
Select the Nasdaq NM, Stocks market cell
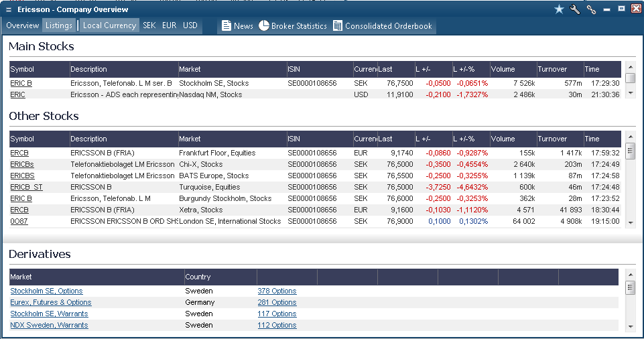tap(210, 94)
